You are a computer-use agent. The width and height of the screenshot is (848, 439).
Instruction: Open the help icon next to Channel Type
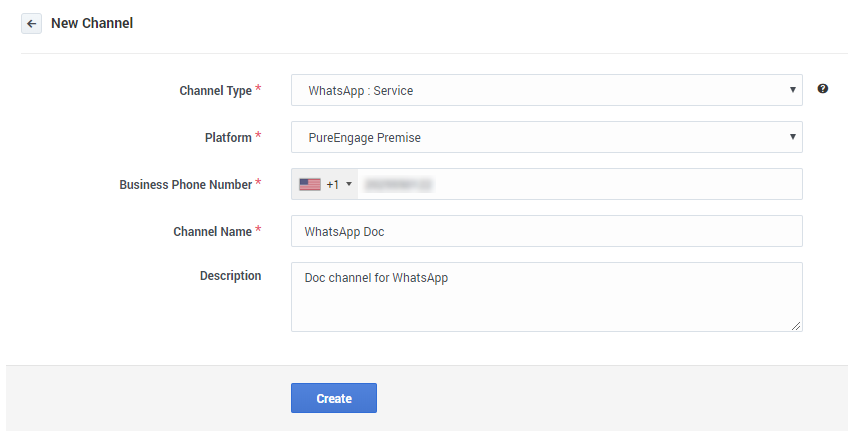823,89
